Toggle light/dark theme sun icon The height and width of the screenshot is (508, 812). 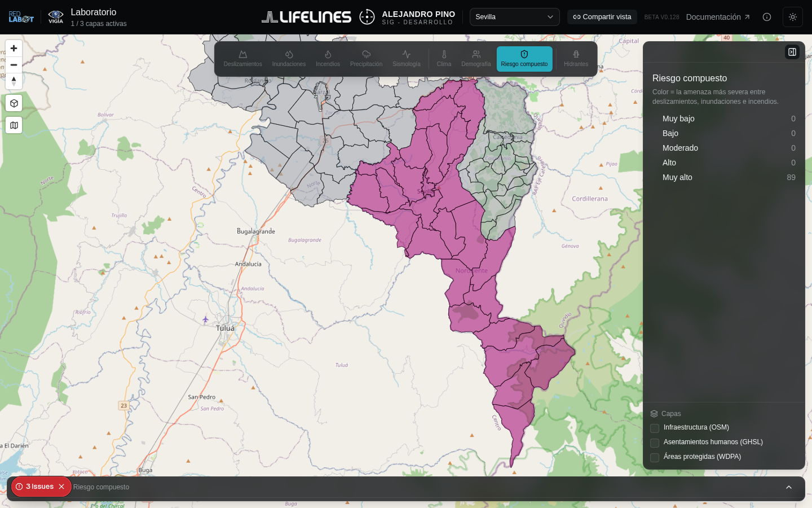pyautogui.click(x=793, y=17)
